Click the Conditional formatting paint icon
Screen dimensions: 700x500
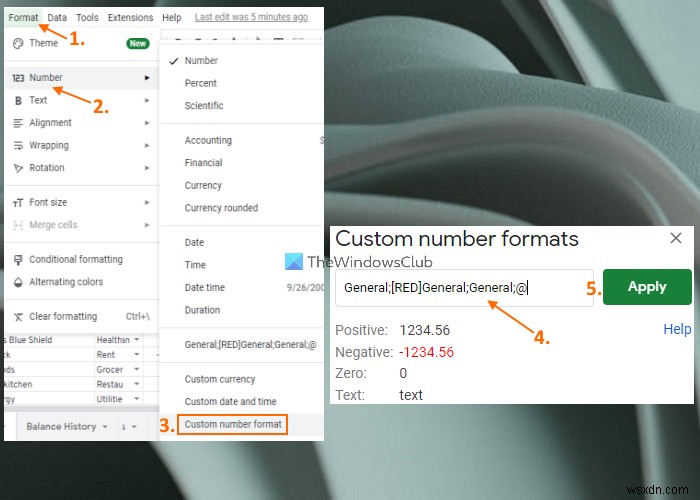tap(18, 260)
